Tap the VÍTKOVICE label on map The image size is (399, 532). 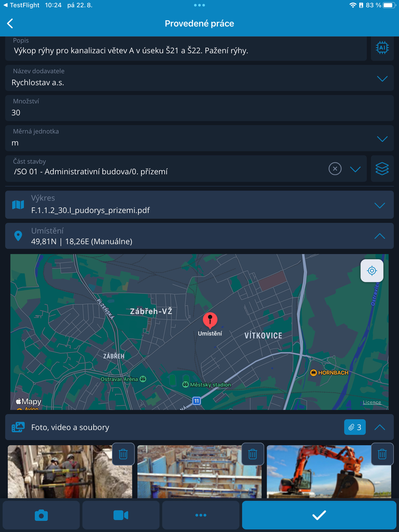[263, 336]
